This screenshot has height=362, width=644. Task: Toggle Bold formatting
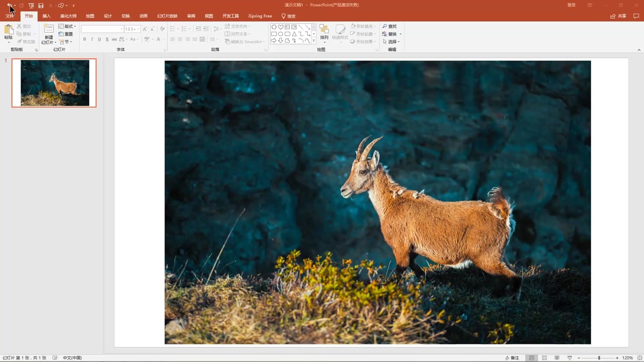[x=84, y=39]
